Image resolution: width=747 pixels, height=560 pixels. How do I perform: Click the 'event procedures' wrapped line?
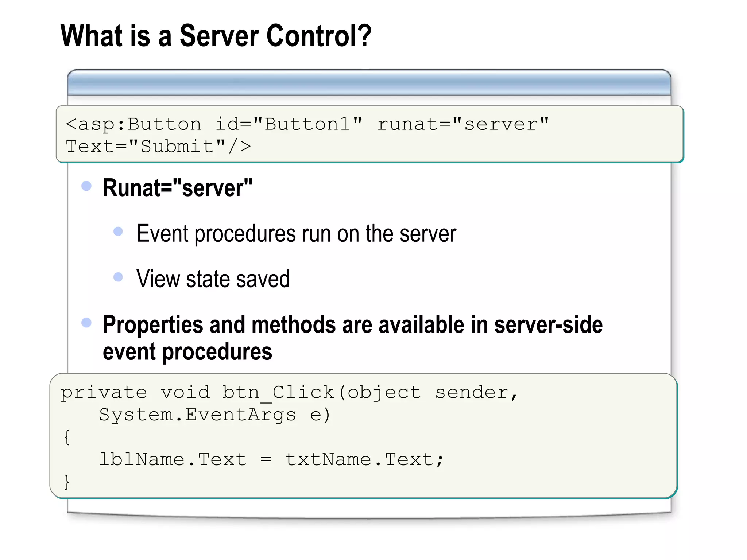(x=187, y=352)
